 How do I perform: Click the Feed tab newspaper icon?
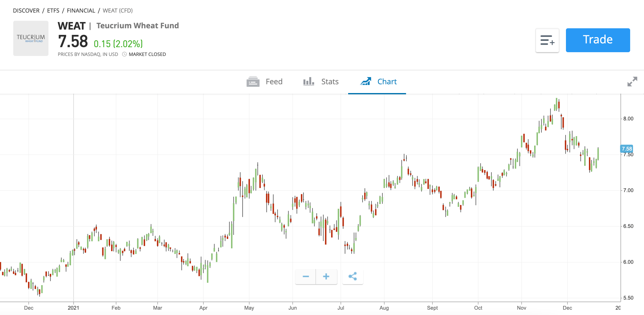click(253, 82)
